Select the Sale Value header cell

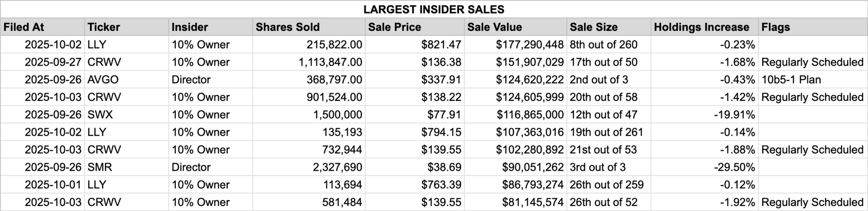point(516,27)
